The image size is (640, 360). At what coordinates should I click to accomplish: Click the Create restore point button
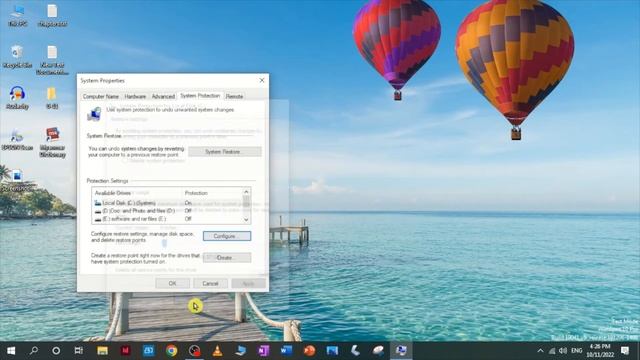click(227, 258)
